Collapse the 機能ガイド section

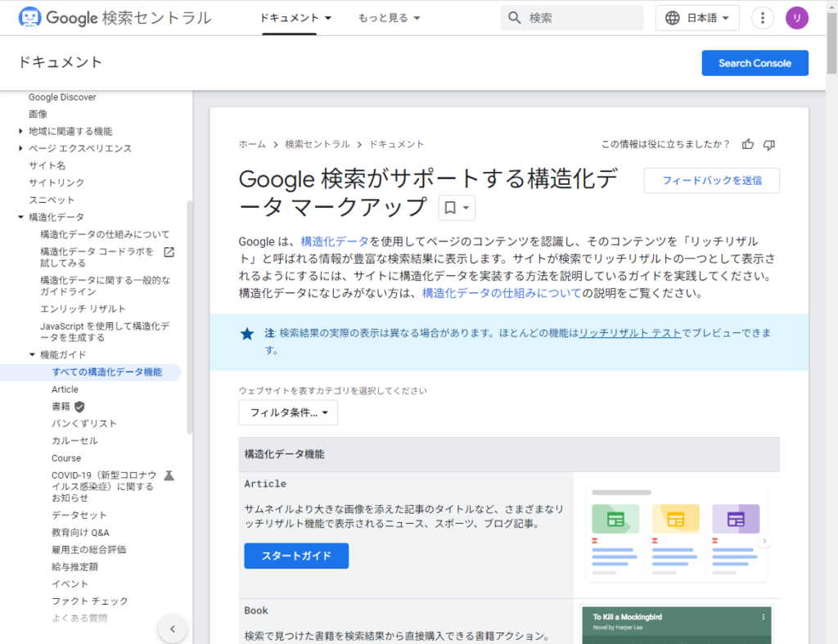click(x=32, y=355)
